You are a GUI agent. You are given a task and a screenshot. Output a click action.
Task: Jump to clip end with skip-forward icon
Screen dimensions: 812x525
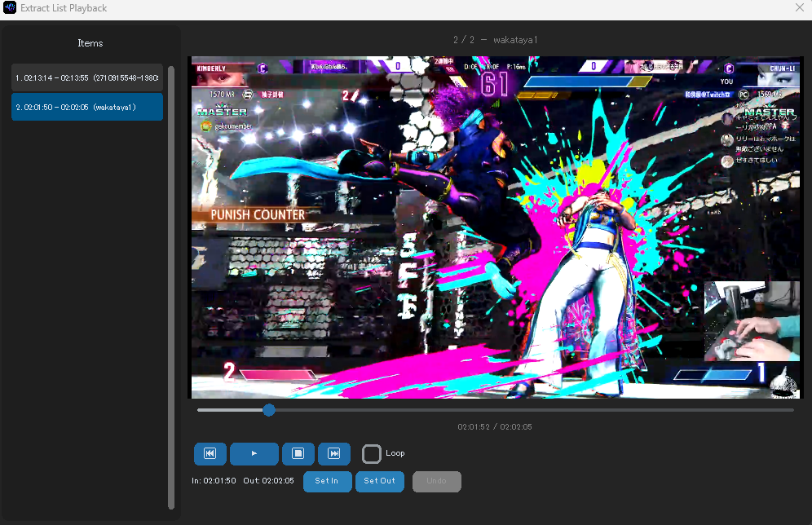(x=333, y=454)
